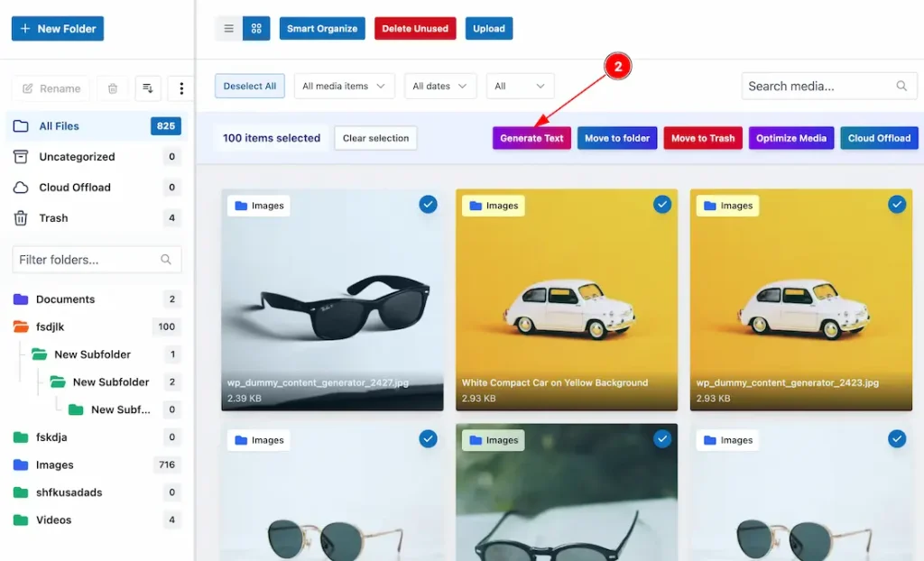
Task: Select the nested New Subfolder with 2 items
Action: pyautogui.click(x=115, y=382)
